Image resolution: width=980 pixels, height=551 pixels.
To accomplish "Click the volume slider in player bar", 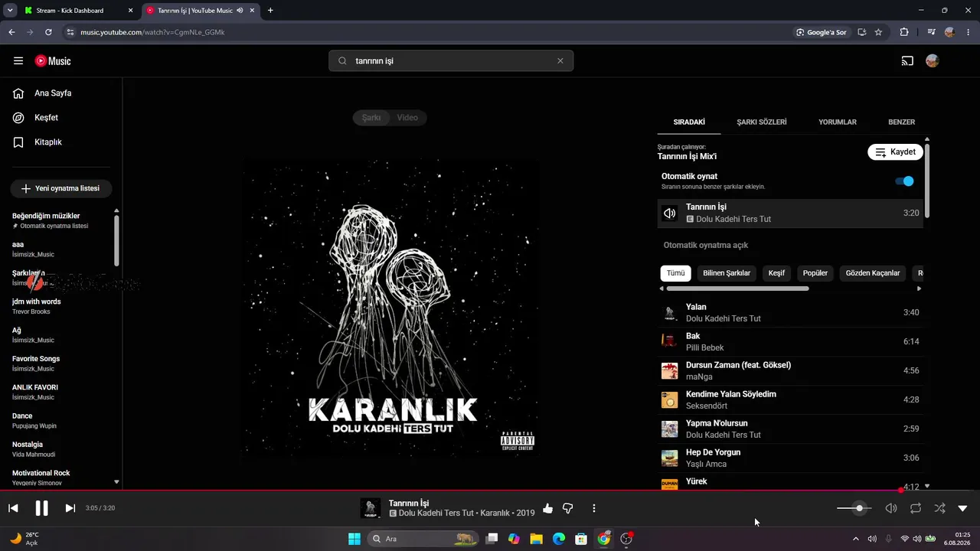I will point(854,508).
